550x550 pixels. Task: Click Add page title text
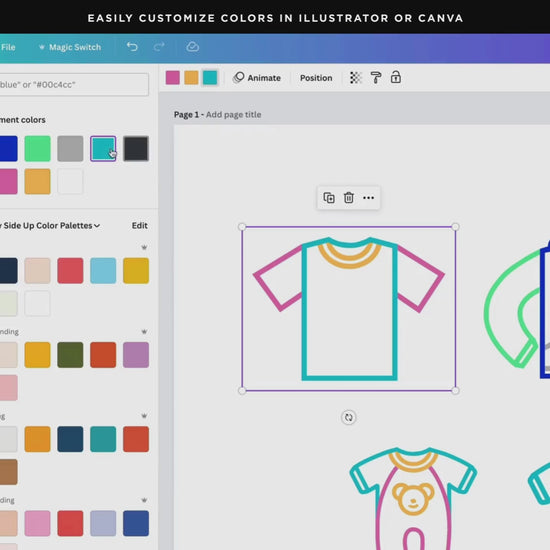[x=233, y=115]
